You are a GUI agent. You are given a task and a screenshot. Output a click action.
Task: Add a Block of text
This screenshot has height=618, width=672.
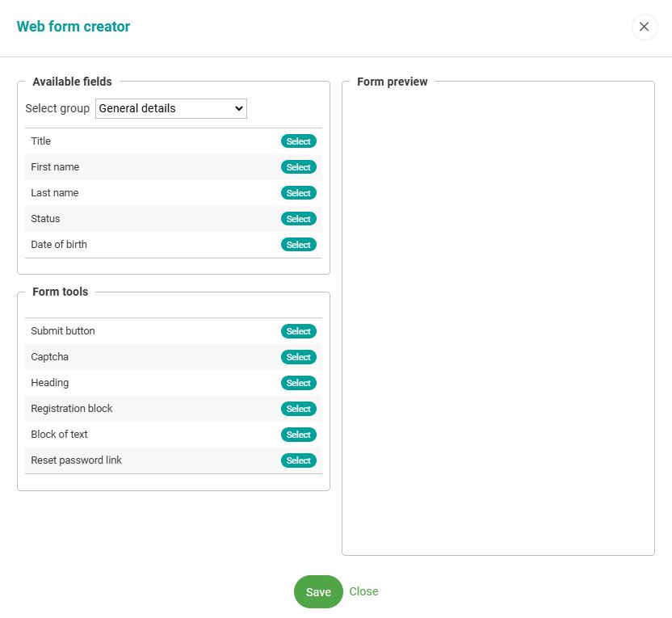[298, 435]
